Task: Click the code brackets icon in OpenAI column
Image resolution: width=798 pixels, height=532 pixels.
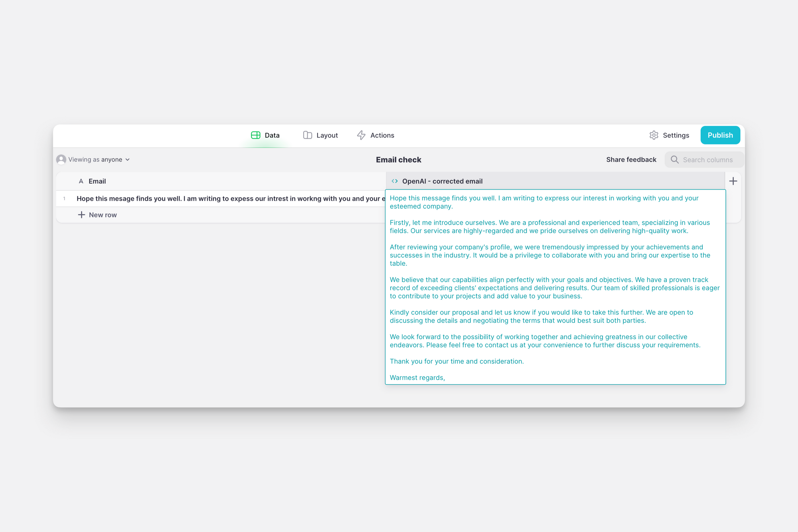Action: (x=395, y=181)
